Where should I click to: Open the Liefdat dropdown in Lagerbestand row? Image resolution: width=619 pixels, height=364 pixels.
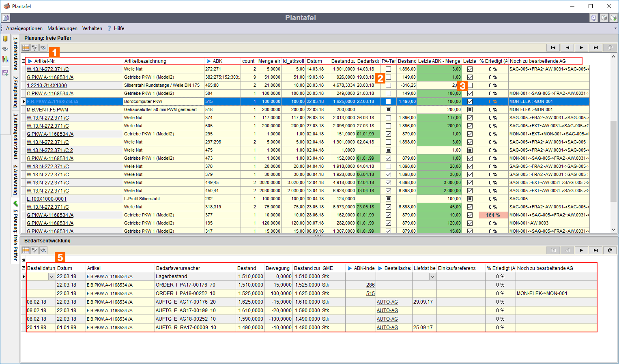(x=432, y=276)
